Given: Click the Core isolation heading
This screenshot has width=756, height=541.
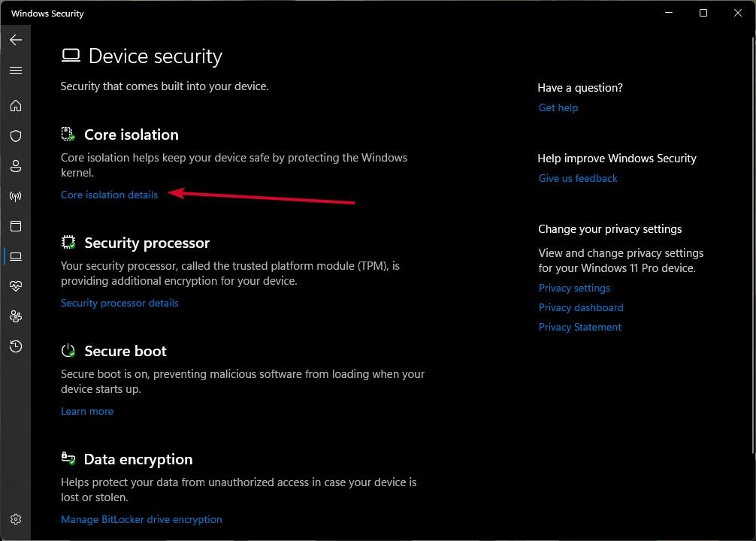Looking at the screenshot, I should click(132, 134).
